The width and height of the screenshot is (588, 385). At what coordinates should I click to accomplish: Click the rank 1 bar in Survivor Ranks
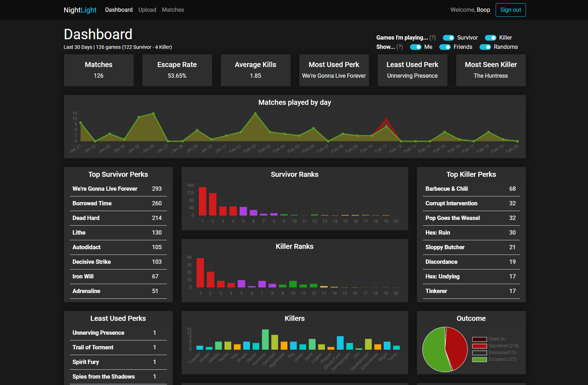(x=203, y=201)
